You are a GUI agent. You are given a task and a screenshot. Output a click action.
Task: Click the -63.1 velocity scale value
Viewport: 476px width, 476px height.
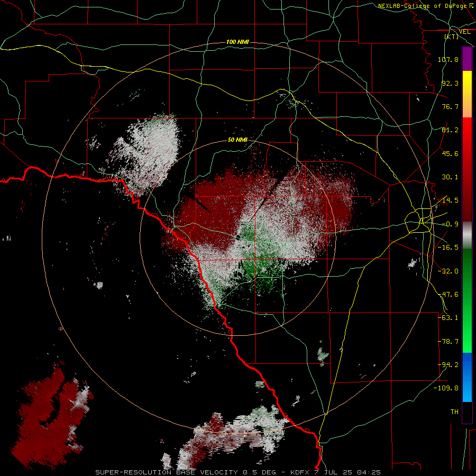(x=448, y=318)
